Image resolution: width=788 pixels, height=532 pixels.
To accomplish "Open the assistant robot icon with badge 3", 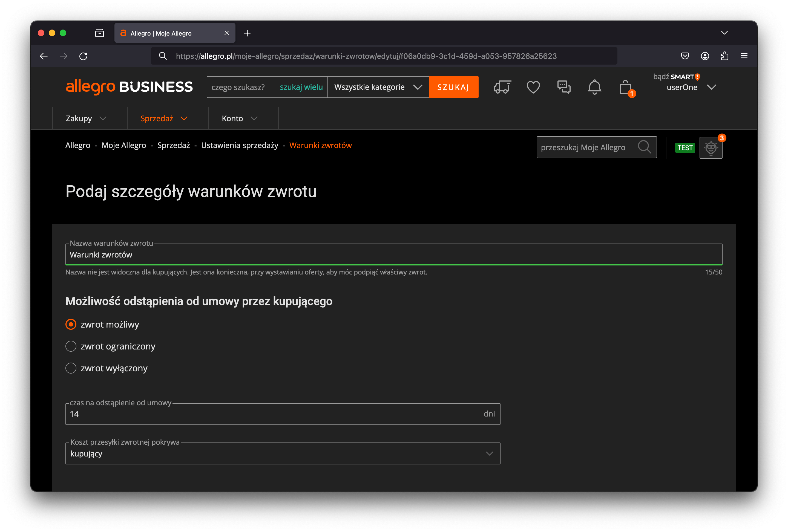I will pos(711,148).
